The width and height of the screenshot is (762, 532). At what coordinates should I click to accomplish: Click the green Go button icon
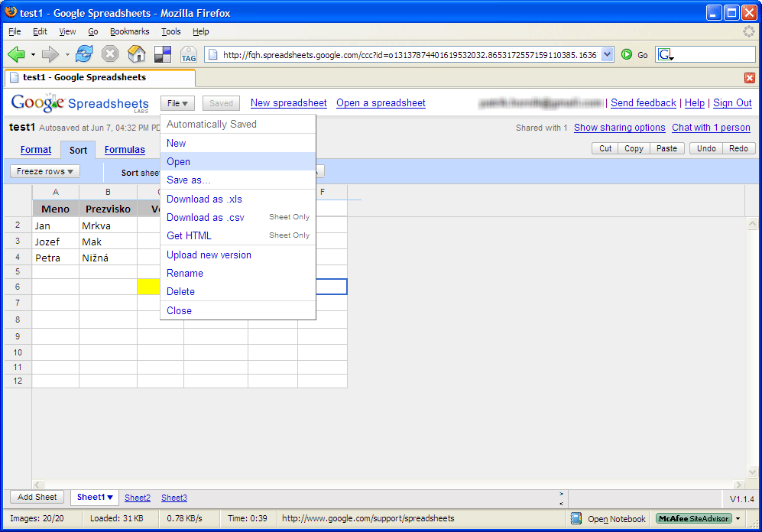(x=627, y=54)
